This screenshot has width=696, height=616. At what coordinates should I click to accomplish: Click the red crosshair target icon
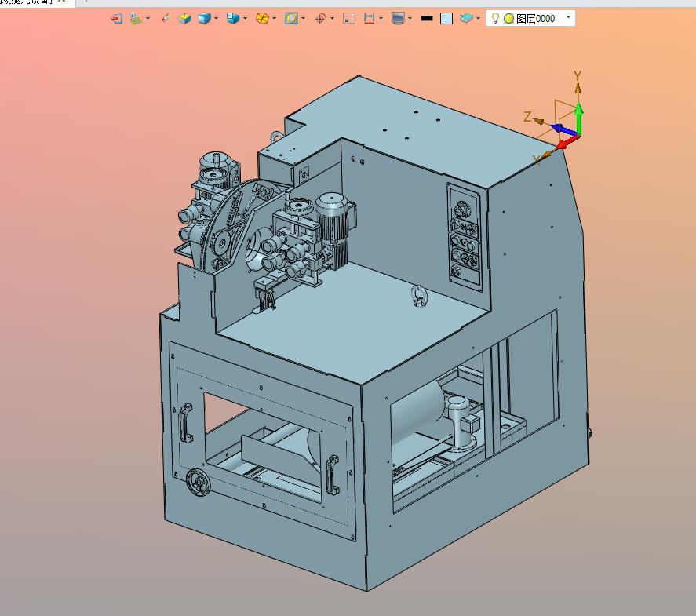click(x=320, y=19)
